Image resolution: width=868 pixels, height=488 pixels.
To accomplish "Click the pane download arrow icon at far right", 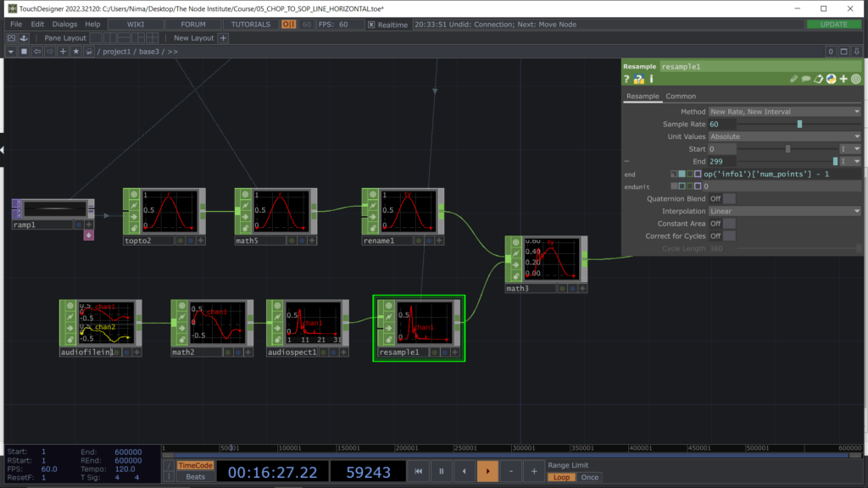I will tap(856, 52).
